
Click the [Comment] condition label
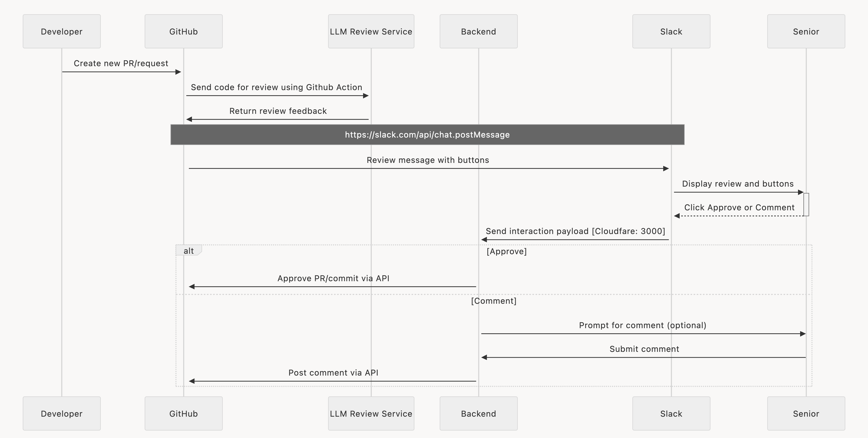tap(494, 301)
